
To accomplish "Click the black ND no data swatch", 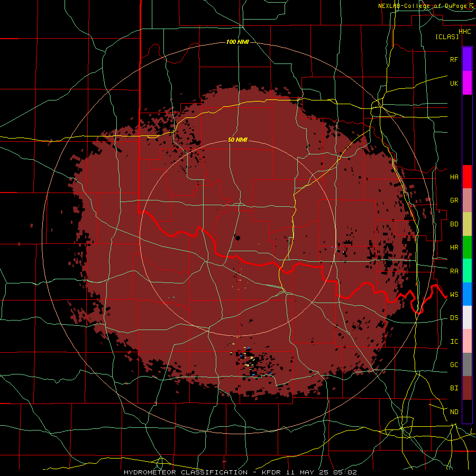I will 467,411.
